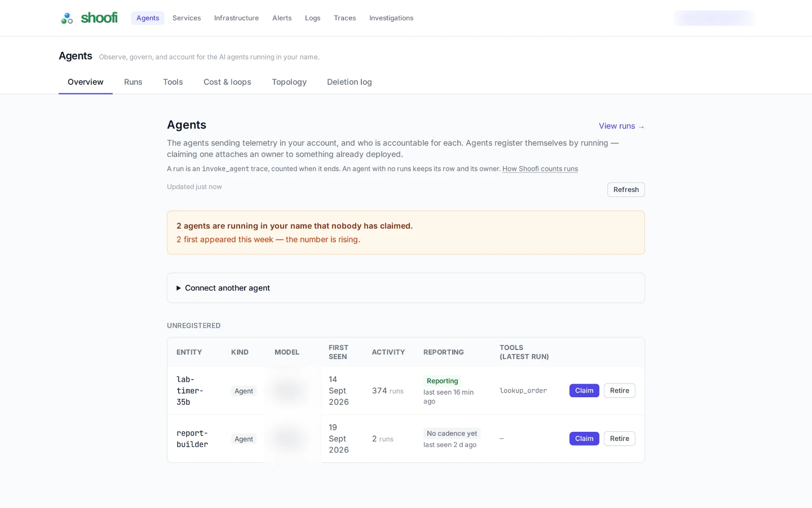This screenshot has width=812, height=508.
Task: Open the Alerts navigation item
Action: (282, 18)
